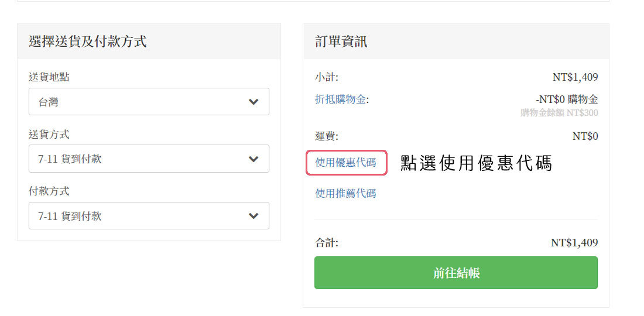644x316 pixels.
Task: Click the -NT$0 購物金 discount value
Action: tap(566, 99)
